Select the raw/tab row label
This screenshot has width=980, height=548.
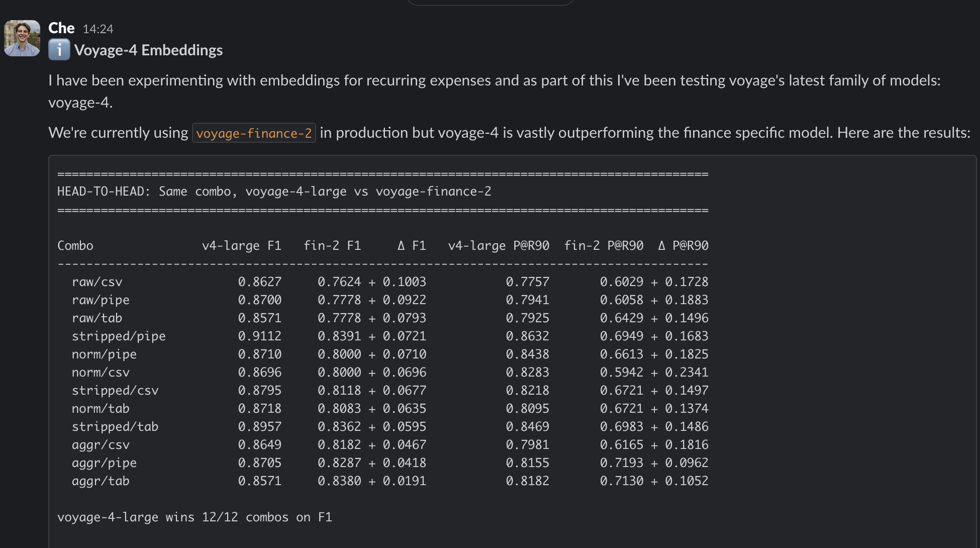point(97,318)
